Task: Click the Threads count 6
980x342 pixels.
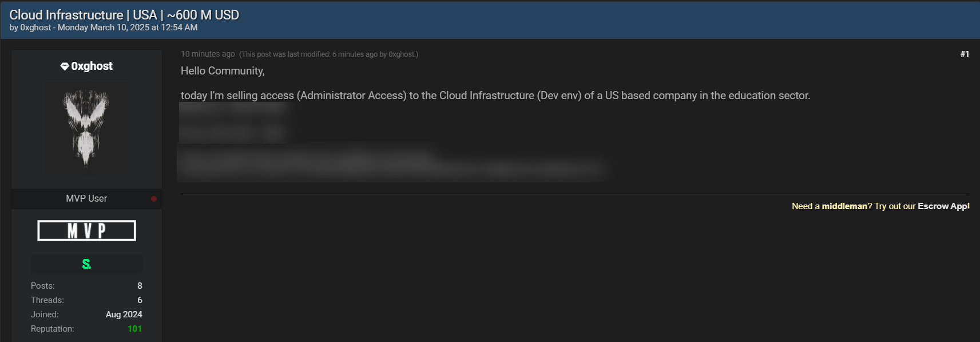Action: coord(140,300)
